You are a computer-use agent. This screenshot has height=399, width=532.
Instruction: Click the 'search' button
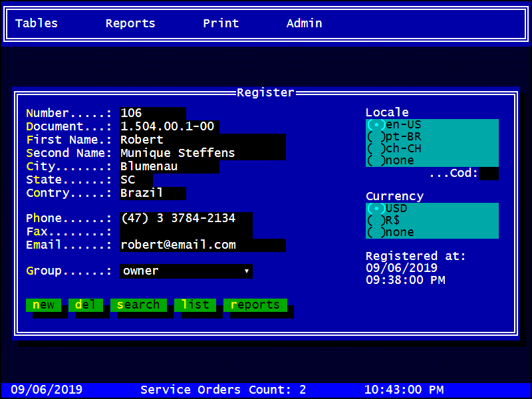[x=138, y=305]
